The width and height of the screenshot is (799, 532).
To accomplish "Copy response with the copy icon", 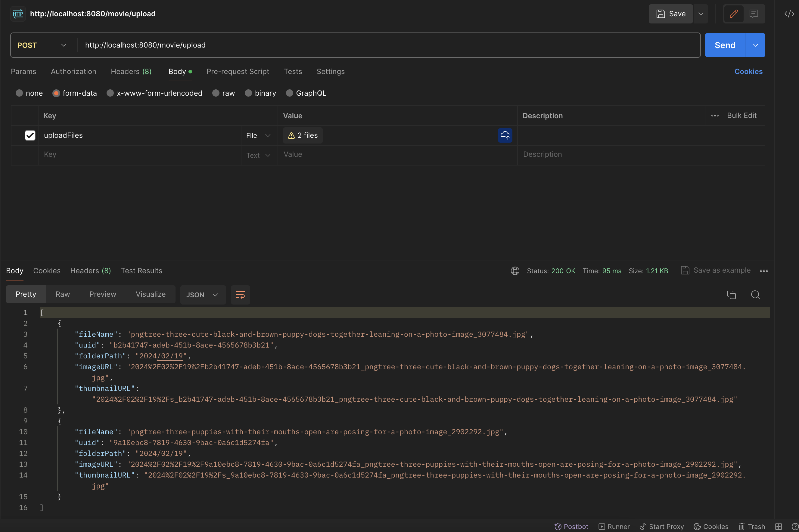I will coord(731,295).
